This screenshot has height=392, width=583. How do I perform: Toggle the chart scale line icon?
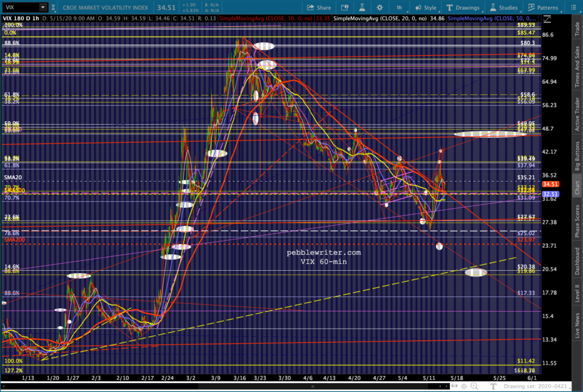click(547, 19)
